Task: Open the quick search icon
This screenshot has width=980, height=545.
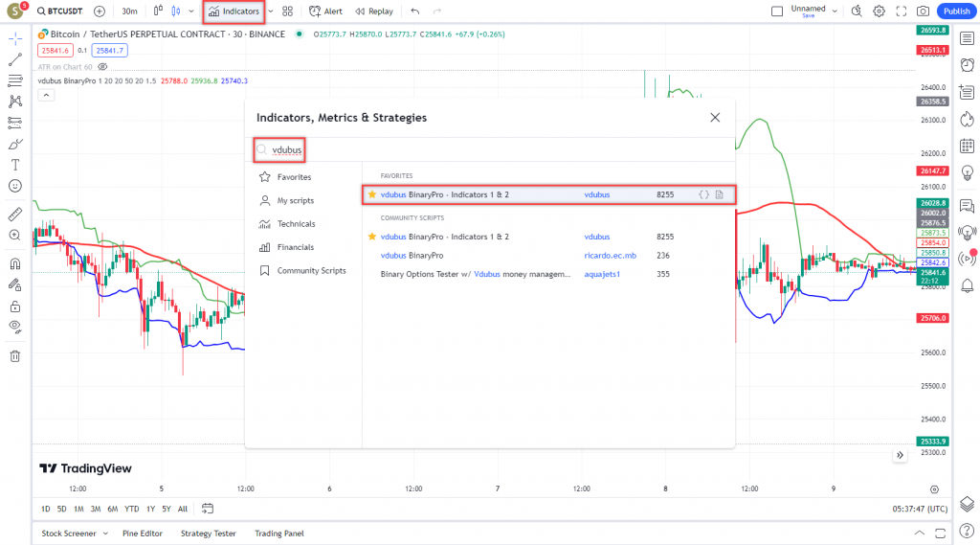Action: coord(857,11)
